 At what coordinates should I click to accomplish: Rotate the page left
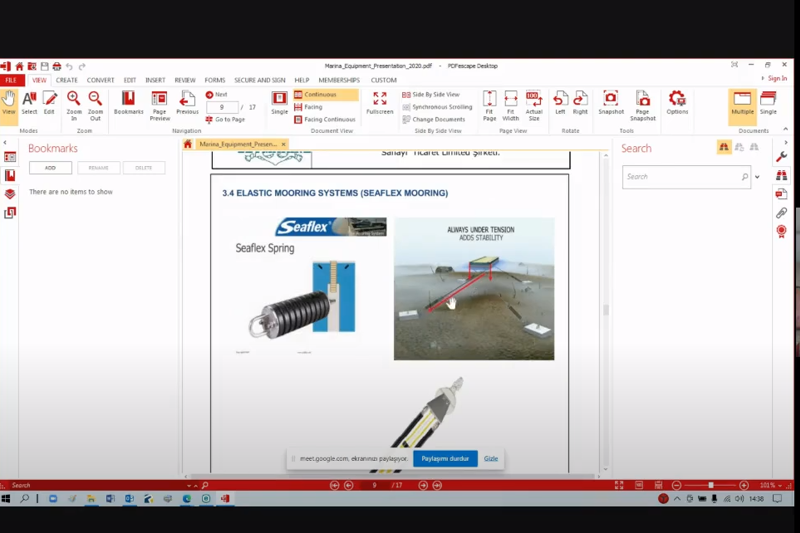pyautogui.click(x=560, y=102)
